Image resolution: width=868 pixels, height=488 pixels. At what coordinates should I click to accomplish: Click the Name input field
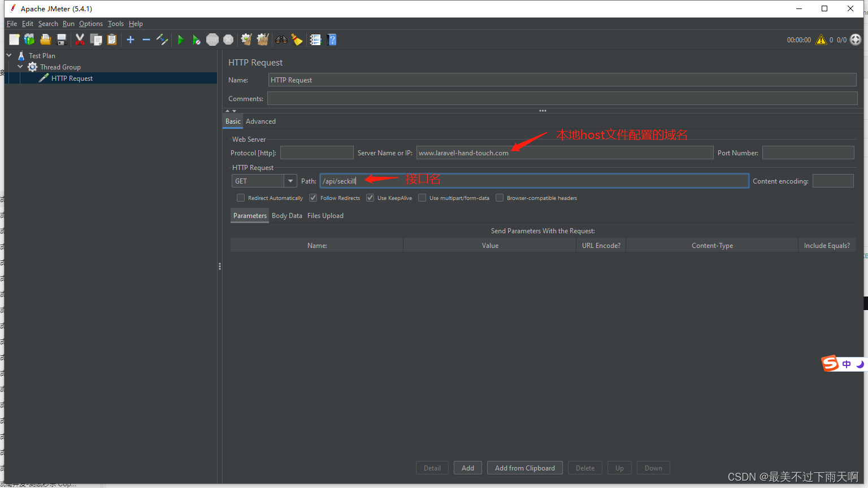(x=562, y=80)
